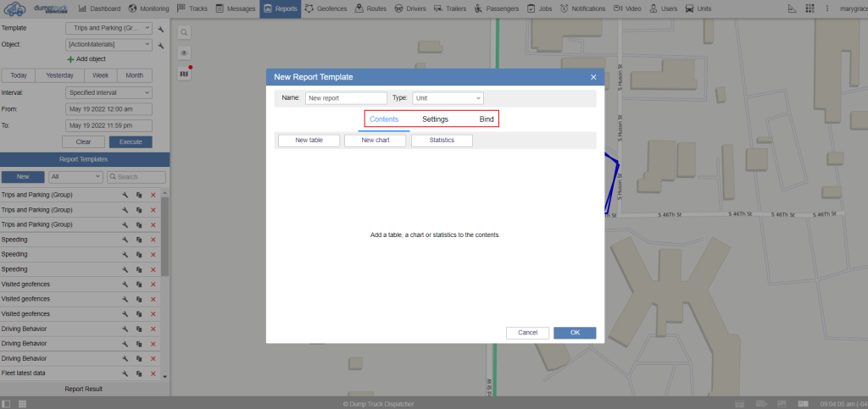Delete the Fleet latest data template
This screenshot has height=409, width=868.
pos(153,373)
